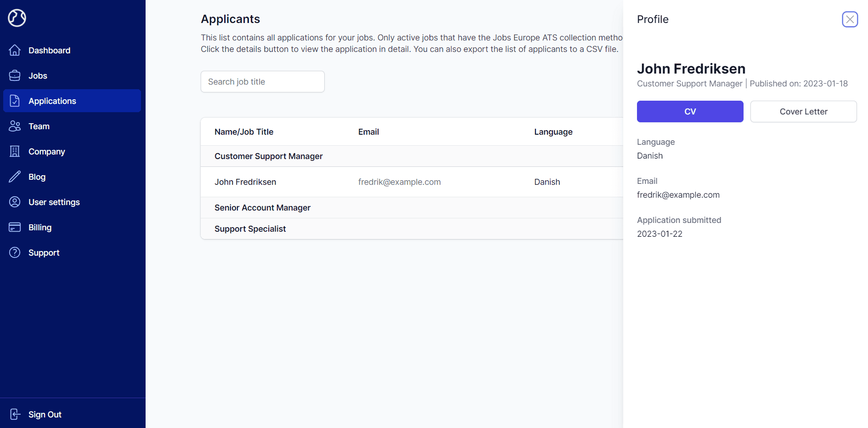Select the John Fredriksen applicant row
This screenshot has height=428, width=868.
[245, 182]
